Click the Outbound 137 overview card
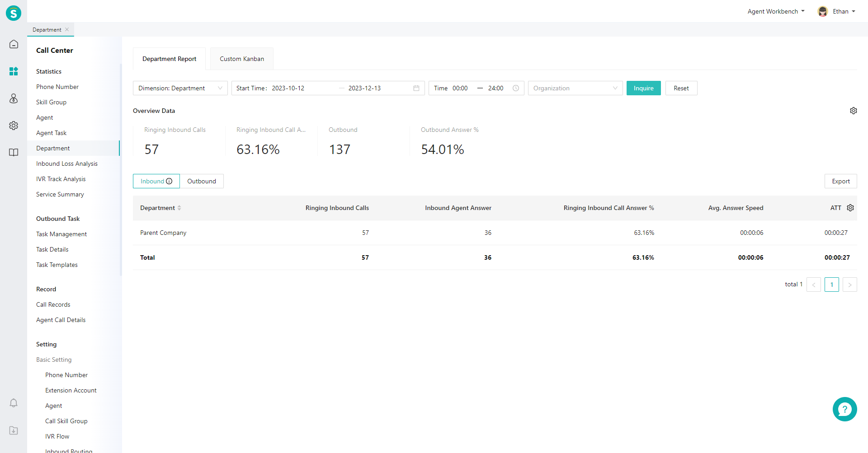This screenshot has width=868, height=453. 363,141
